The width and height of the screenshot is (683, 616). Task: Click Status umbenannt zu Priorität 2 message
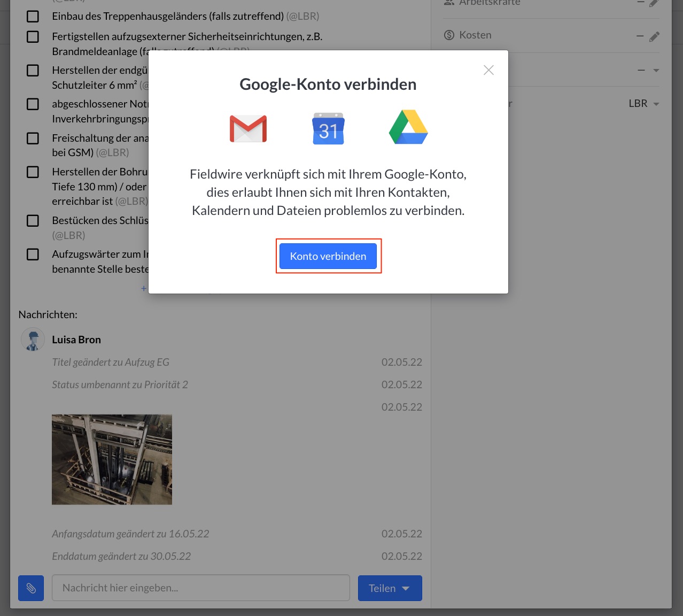pos(120,384)
